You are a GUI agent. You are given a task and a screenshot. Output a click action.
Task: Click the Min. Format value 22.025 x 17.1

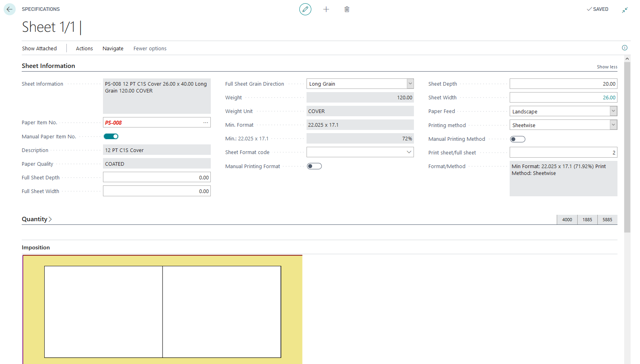coord(360,125)
